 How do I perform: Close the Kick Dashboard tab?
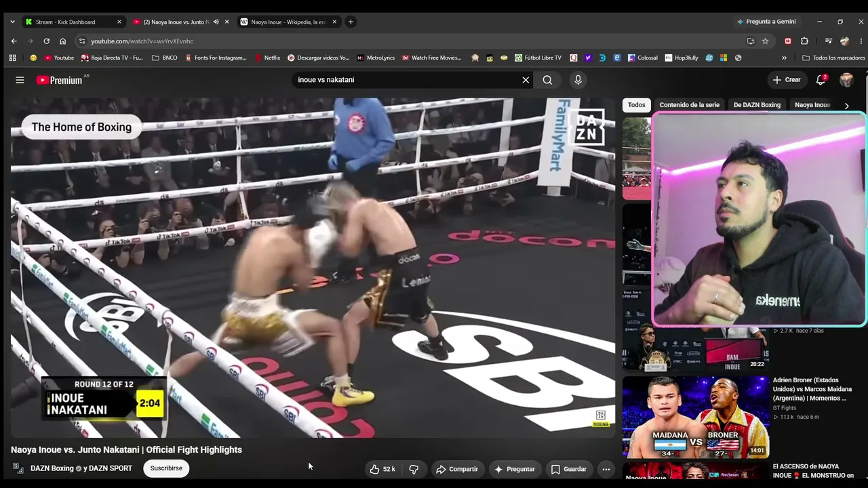click(x=119, y=22)
